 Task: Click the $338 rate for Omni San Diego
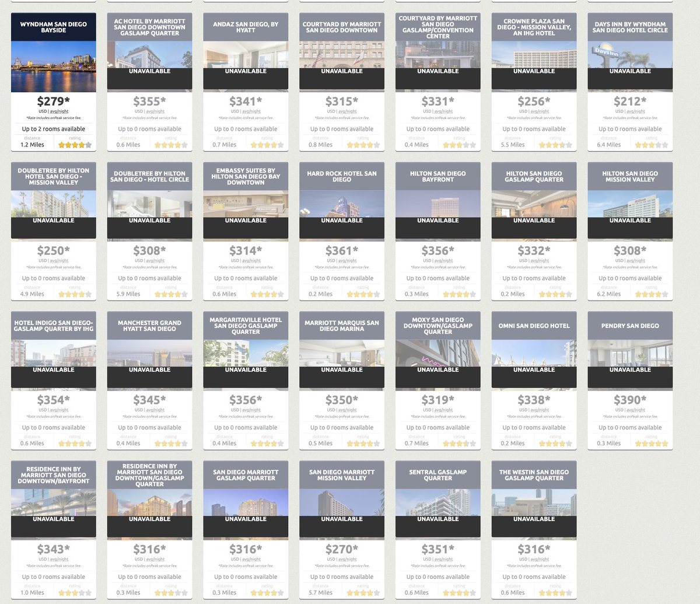(534, 400)
